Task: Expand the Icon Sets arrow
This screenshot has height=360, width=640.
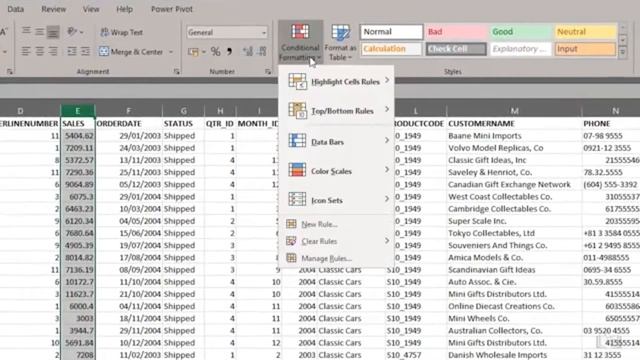Action: [x=387, y=199]
